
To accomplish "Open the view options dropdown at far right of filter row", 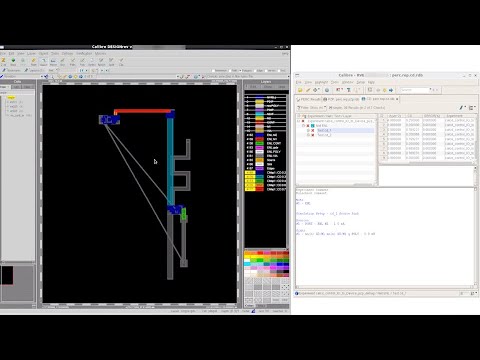I will pos(472,108).
